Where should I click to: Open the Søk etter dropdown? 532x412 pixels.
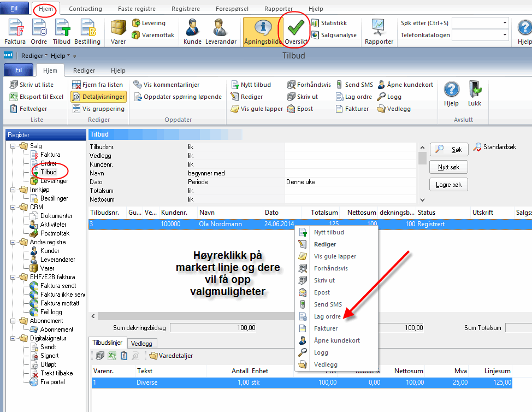tap(504, 23)
